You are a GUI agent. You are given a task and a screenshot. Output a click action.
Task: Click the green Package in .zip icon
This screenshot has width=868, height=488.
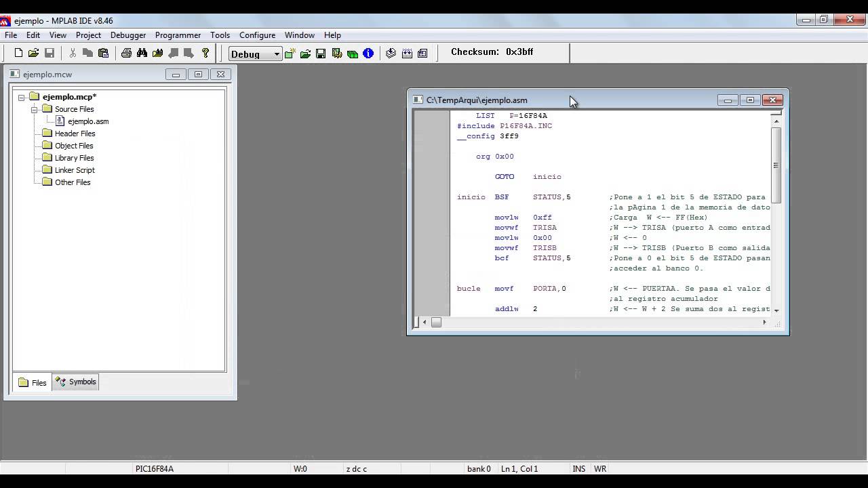(x=353, y=54)
